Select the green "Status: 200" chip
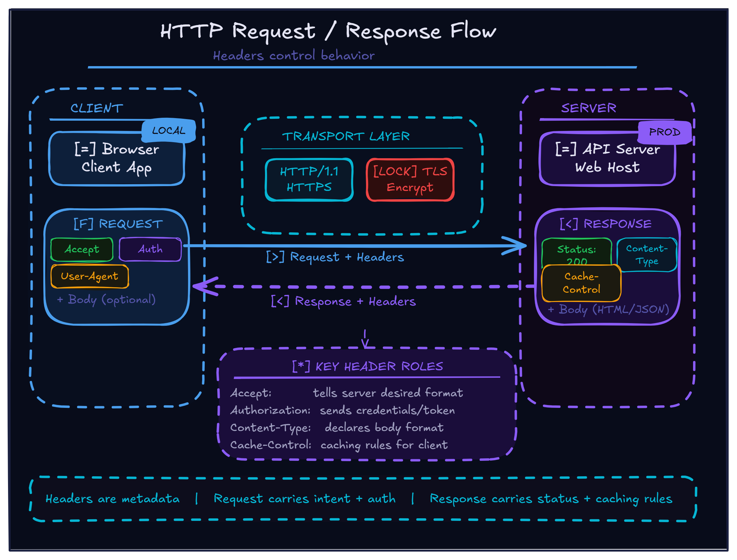This screenshot has width=737, height=560. pyautogui.click(x=577, y=251)
